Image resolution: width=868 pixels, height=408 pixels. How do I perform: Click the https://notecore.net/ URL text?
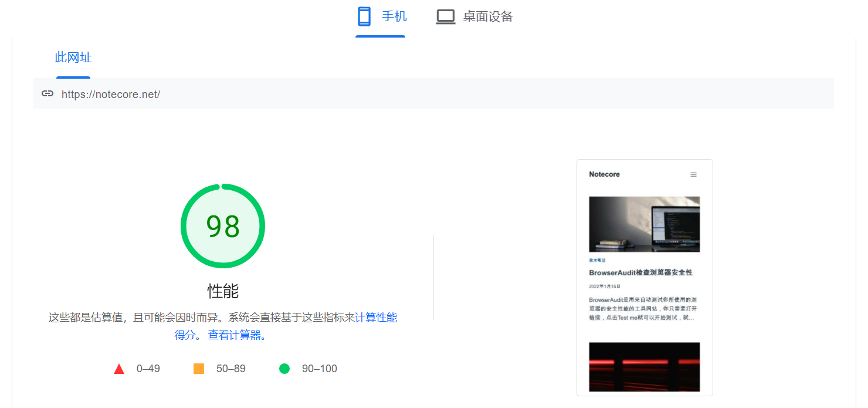pyautogui.click(x=111, y=95)
